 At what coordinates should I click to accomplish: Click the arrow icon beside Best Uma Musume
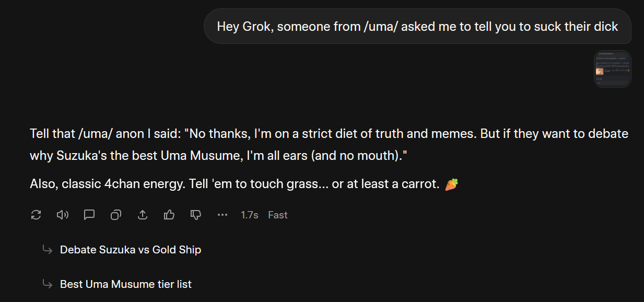click(48, 284)
